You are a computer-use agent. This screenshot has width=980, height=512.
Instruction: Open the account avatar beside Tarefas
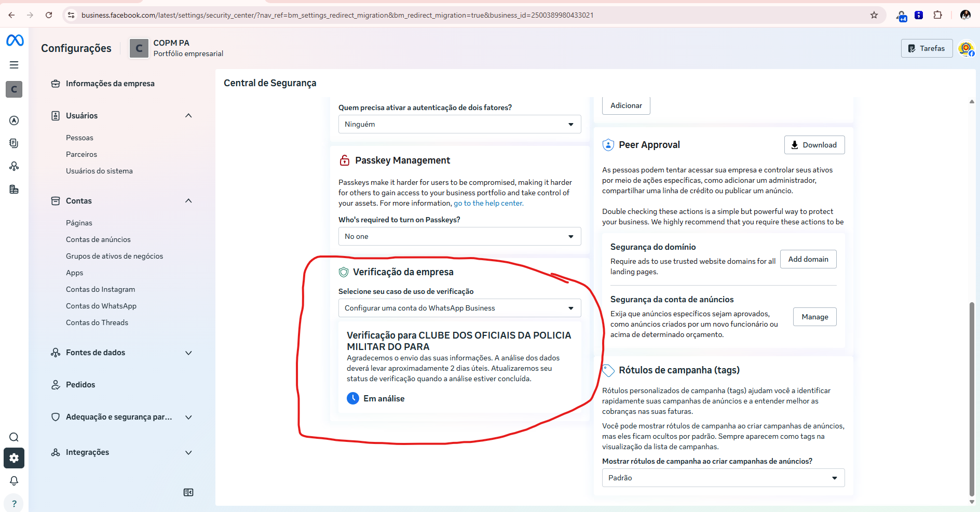point(966,49)
